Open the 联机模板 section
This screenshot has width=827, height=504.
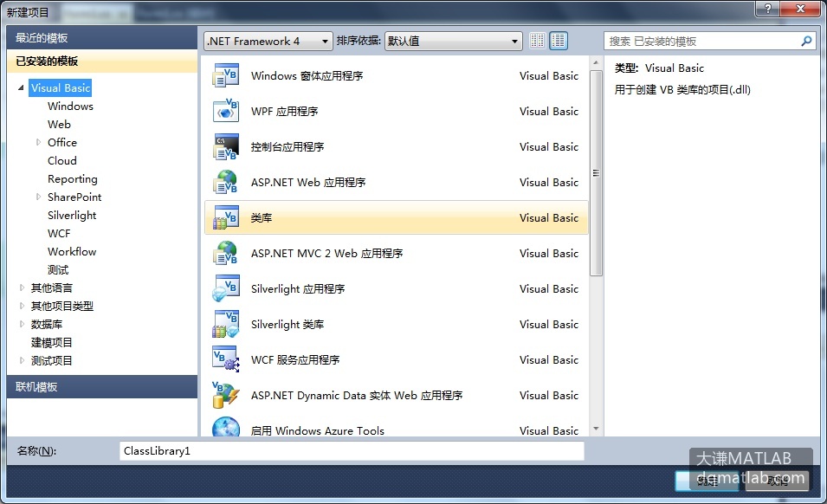[102, 387]
